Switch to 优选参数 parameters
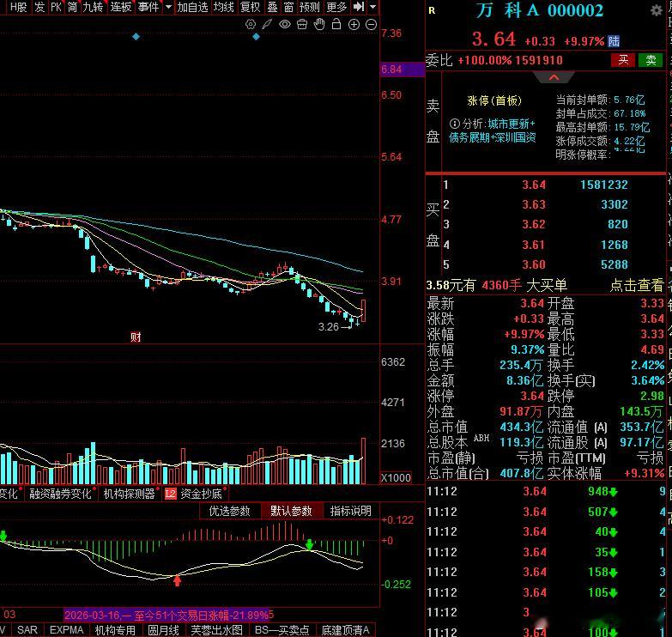This screenshot has width=672, height=637. [x=229, y=511]
